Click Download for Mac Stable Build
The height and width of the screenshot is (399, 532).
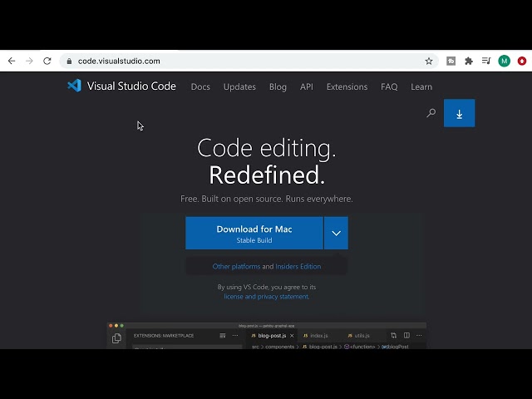tap(254, 233)
